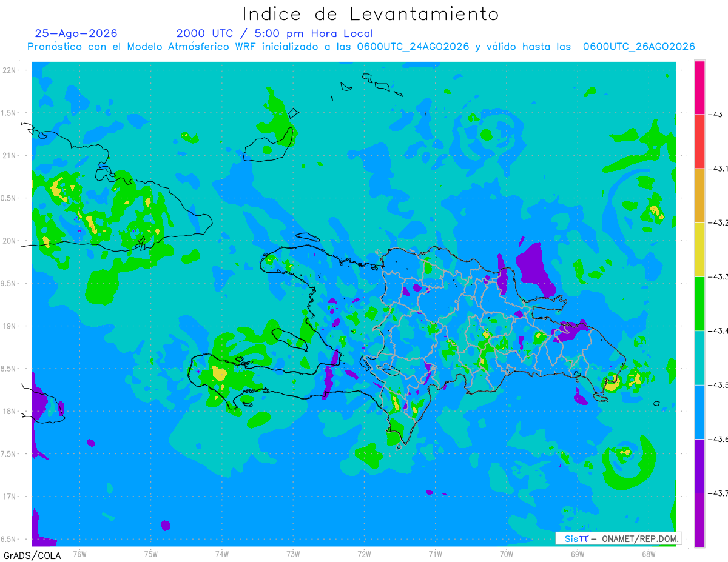Screen dimensions: 728x562
Task: Click the "Indice de Levantamiento" title
Action: 371,13
